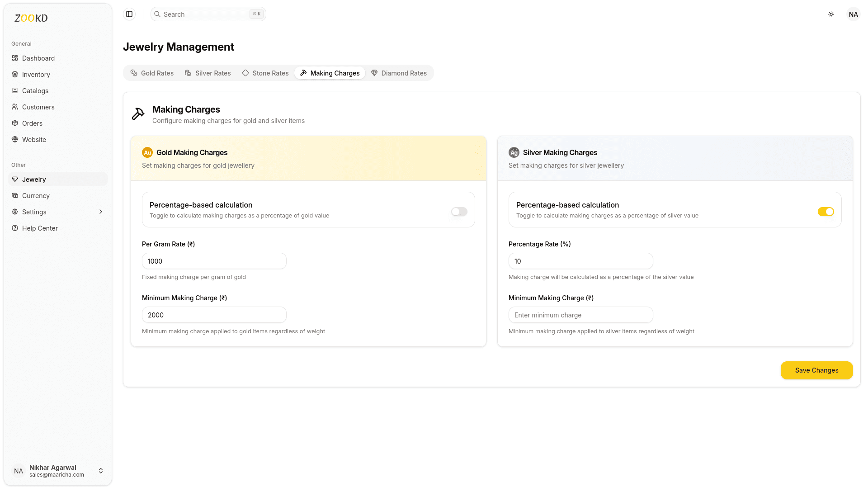Navigate to Customers page
This screenshot has width=868, height=487.
(38, 107)
